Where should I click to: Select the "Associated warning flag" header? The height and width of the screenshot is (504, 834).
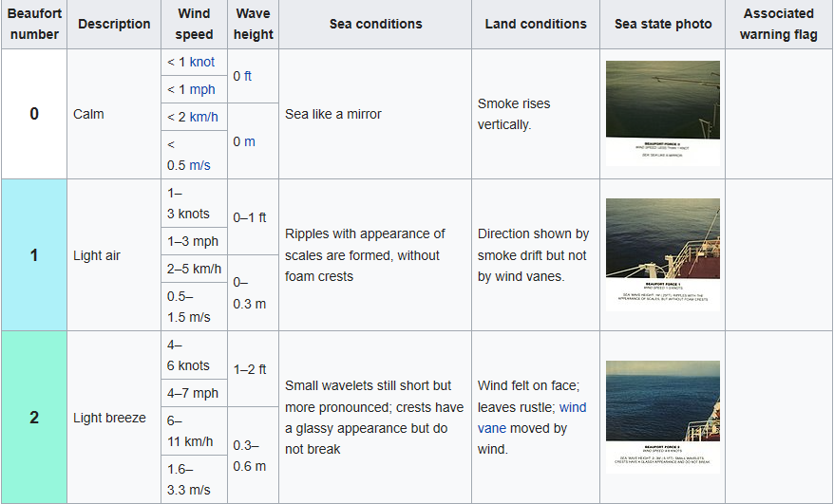pyautogui.click(x=779, y=25)
